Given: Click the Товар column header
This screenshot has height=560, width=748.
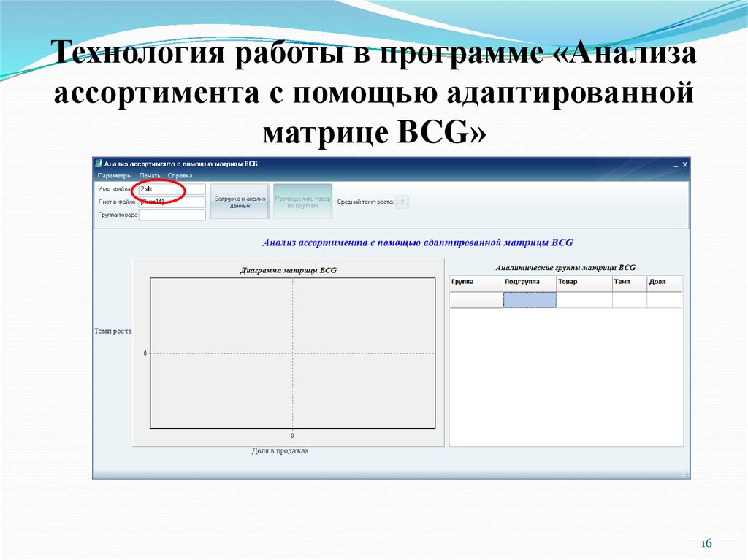Looking at the screenshot, I should click(584, 284).
